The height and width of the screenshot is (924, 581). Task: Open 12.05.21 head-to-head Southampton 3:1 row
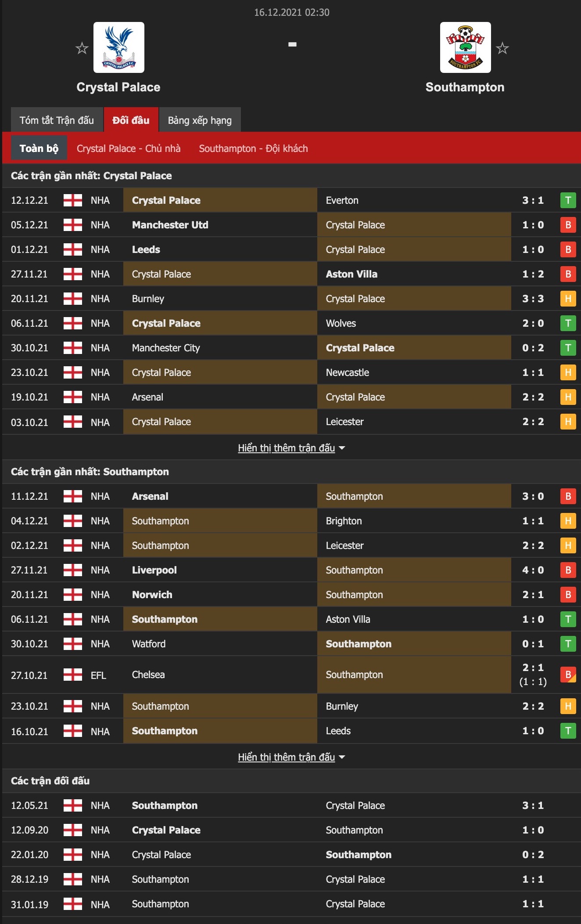(x=291, y=805)
